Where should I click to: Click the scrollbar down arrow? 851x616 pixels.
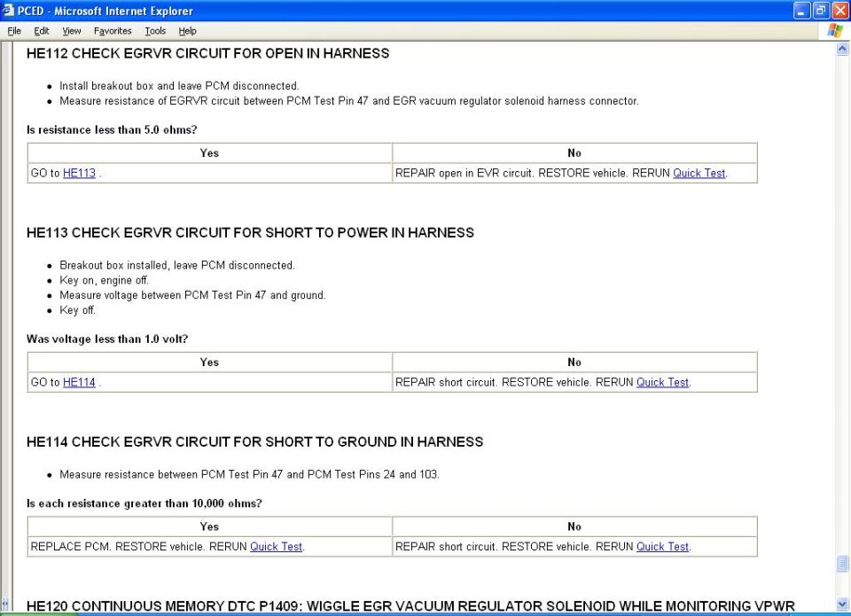pos(842,603)
